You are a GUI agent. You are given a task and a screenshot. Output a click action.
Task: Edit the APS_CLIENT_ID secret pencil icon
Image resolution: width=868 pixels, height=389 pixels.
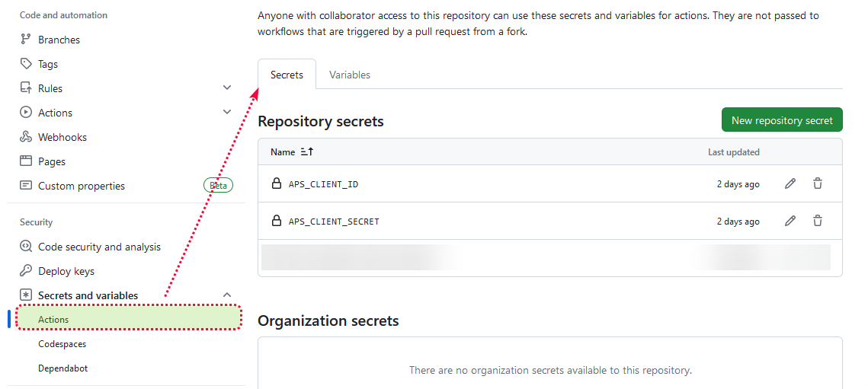790,183
